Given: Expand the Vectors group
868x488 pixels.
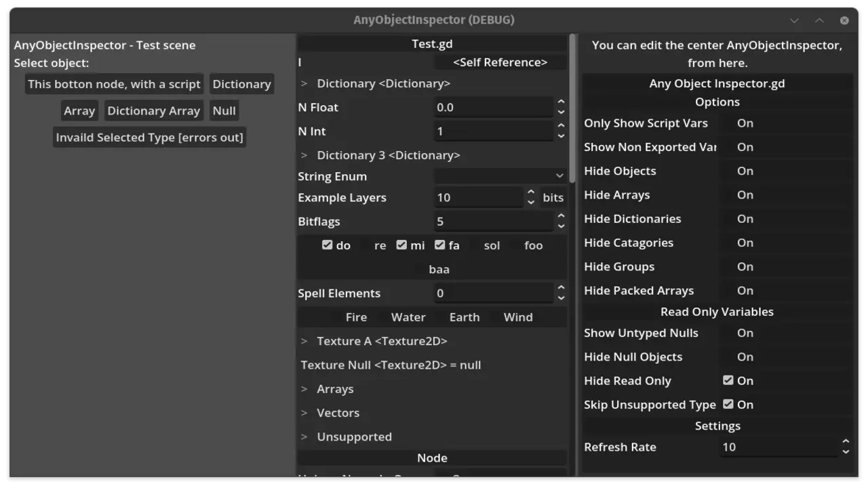Looking at the screenshot, I should pos(432,413).
